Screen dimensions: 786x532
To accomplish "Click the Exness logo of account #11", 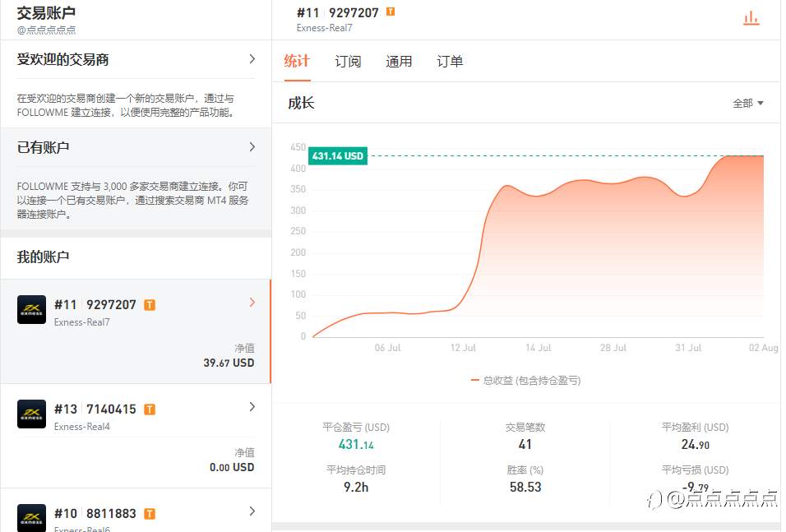I will [31, 309].
